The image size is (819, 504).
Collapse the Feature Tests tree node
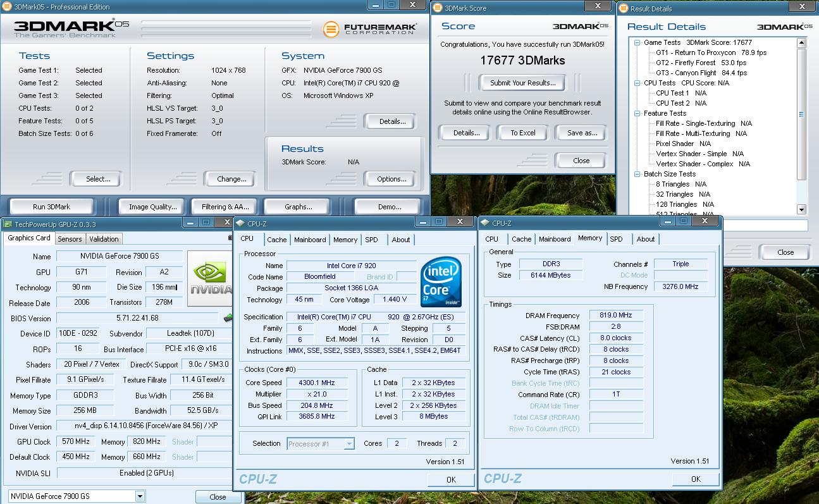[x=637, y=113]
